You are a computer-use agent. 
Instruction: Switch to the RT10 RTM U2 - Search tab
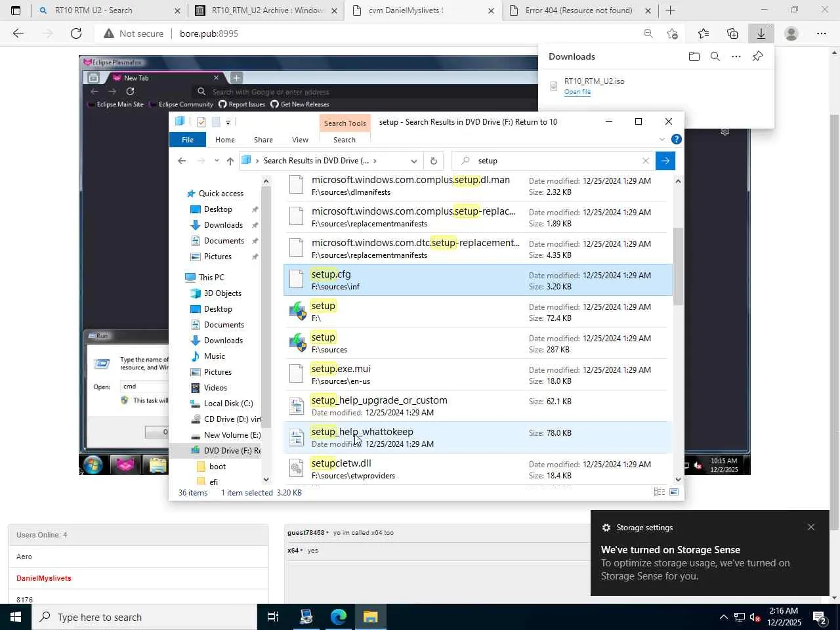coord(110,10)
